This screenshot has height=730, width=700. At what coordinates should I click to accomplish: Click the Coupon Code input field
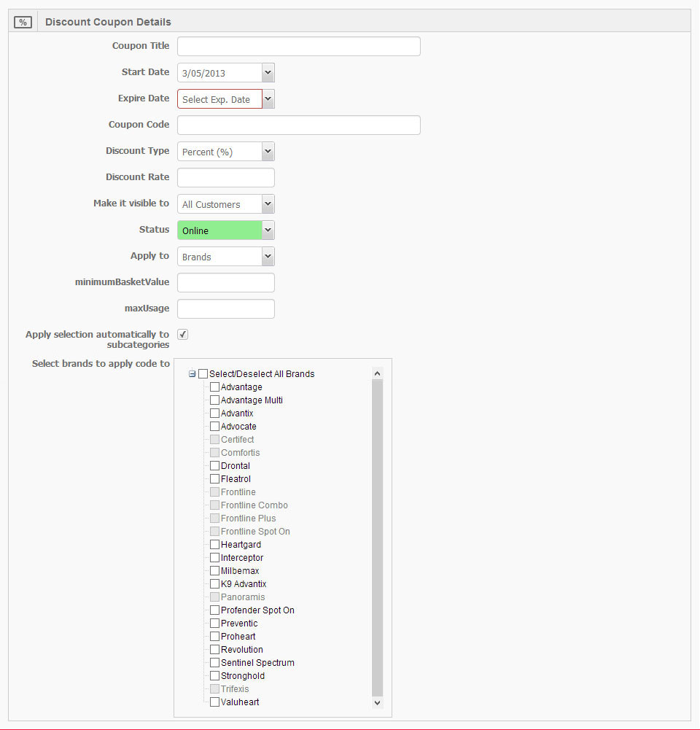point(299,125)
